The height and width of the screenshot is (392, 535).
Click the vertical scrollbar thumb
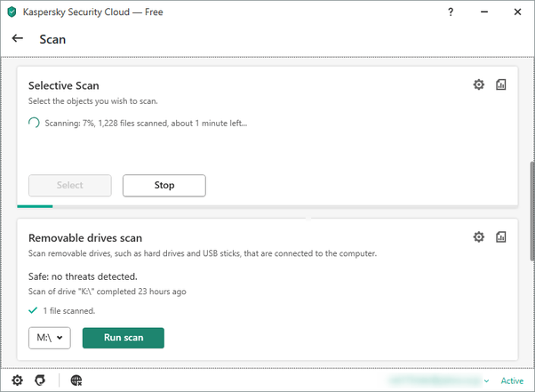532,212
